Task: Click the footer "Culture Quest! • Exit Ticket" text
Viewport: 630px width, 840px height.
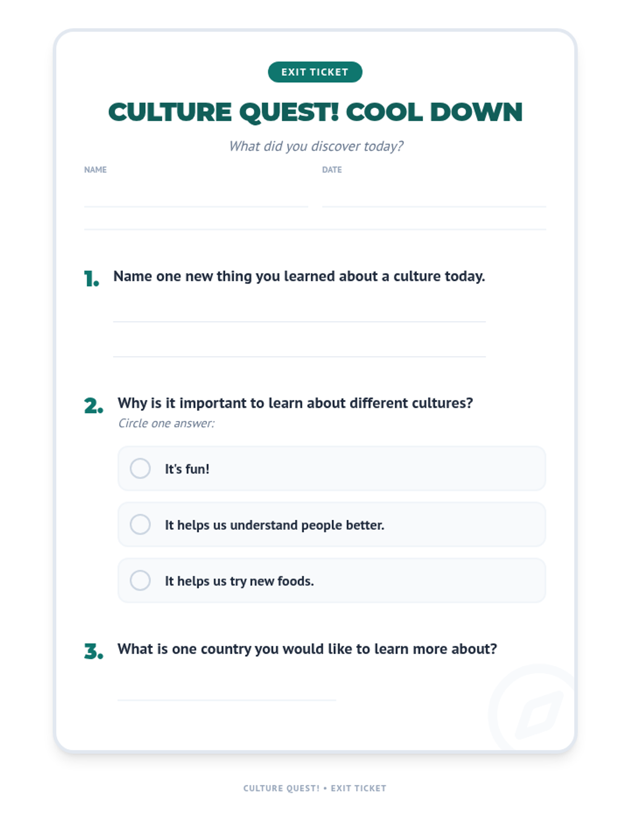Action: pyautogui.click(x=315, y=788)
